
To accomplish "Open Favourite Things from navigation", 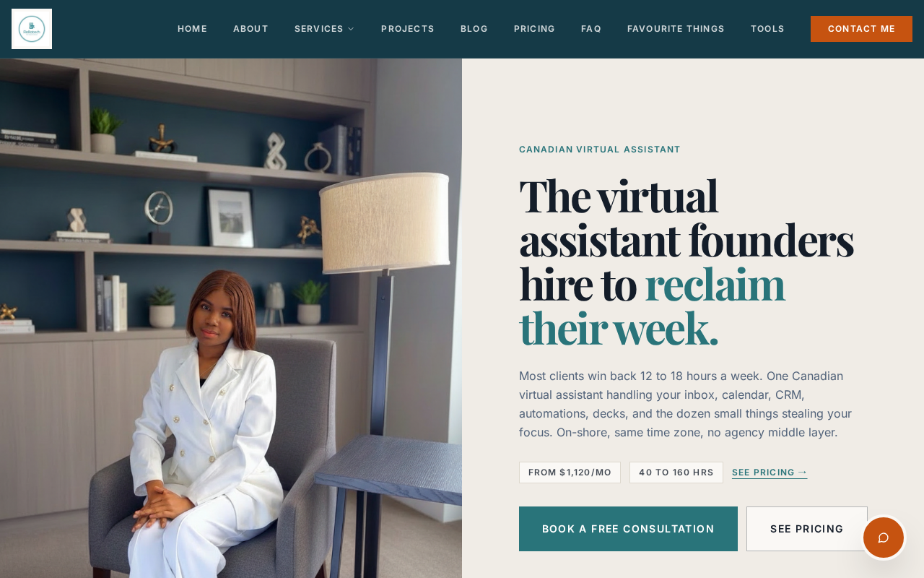I will click(676, 29).
